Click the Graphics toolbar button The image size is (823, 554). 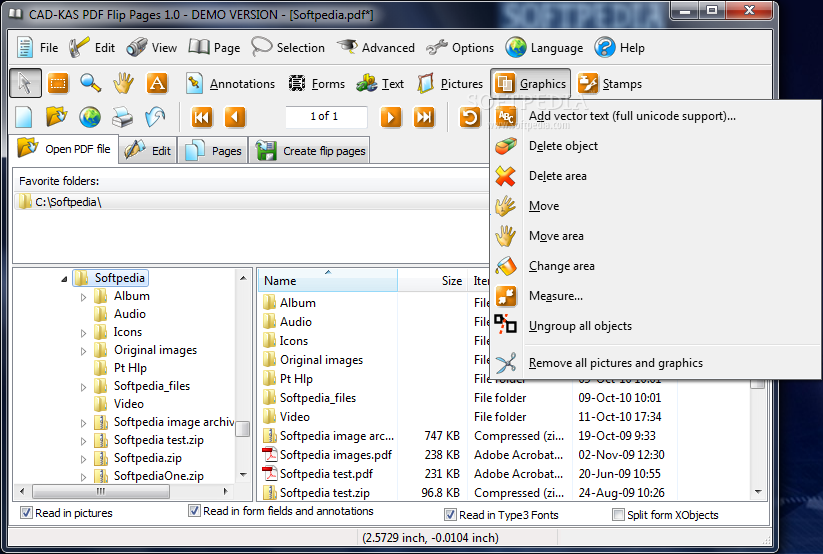point(530,83)
